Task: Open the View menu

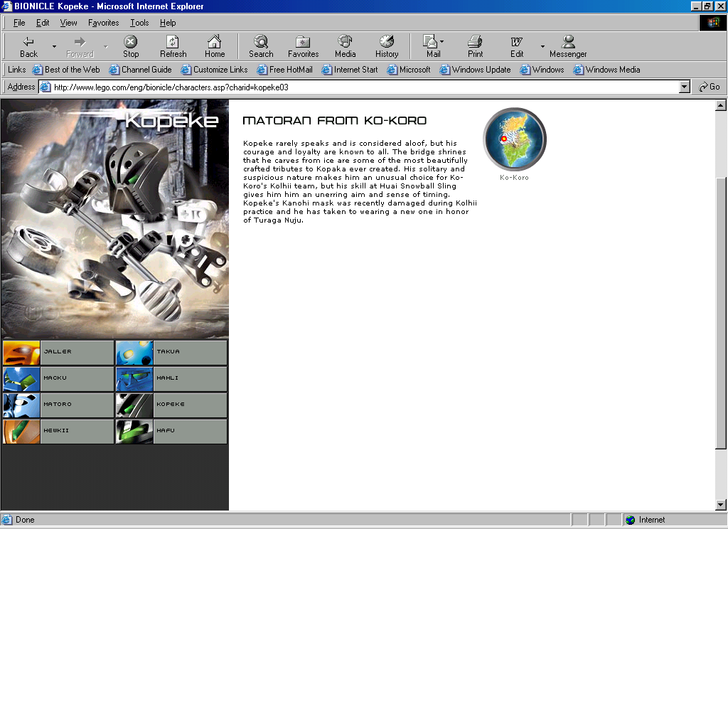Action: pos(68,23)
